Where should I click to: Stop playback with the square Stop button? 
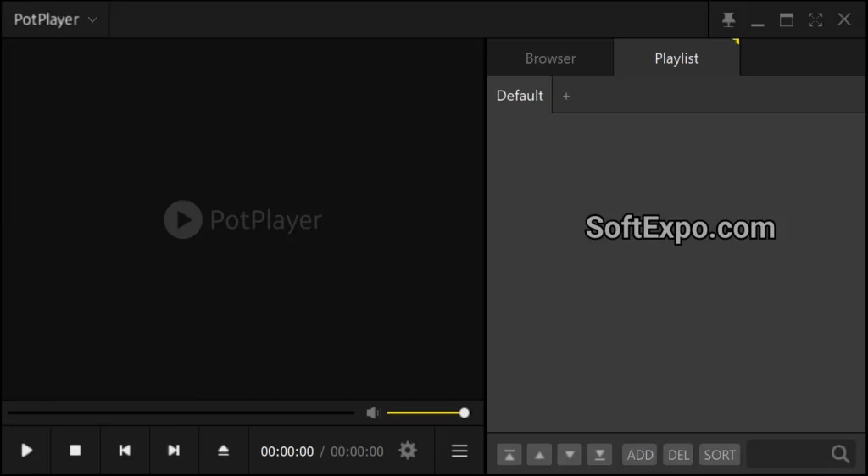[75, 451]
